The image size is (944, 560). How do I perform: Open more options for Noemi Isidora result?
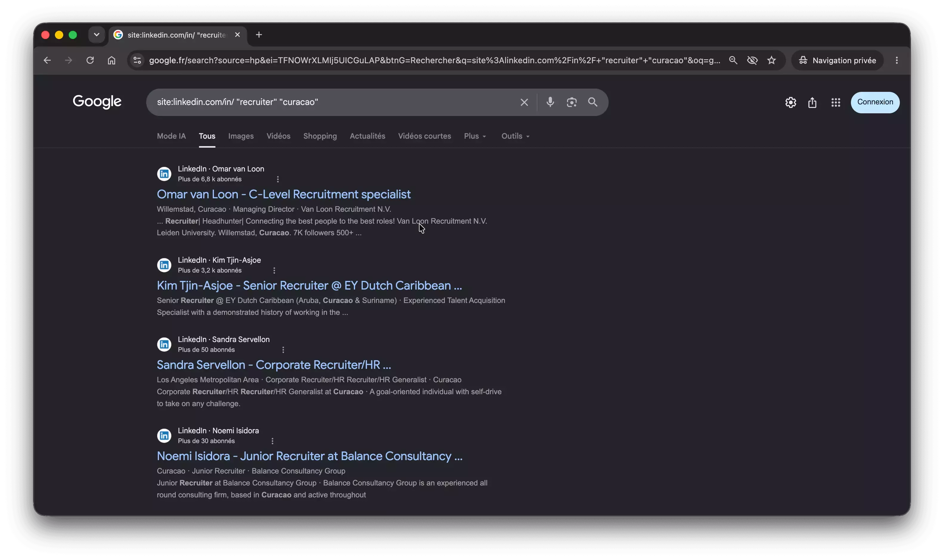coord(272,441)
